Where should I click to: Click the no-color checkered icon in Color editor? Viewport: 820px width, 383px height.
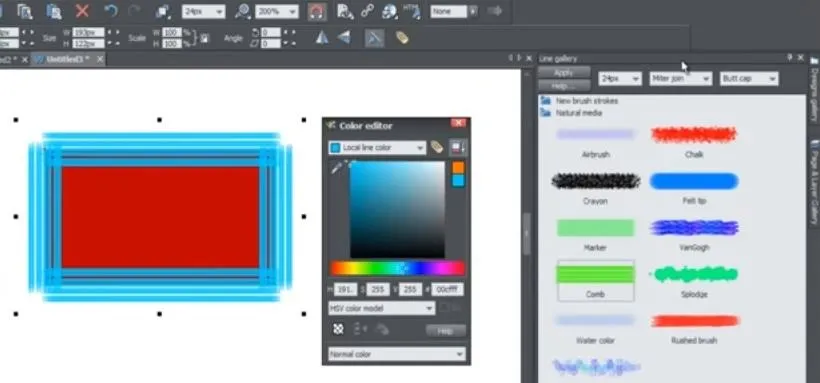[338, 329]
